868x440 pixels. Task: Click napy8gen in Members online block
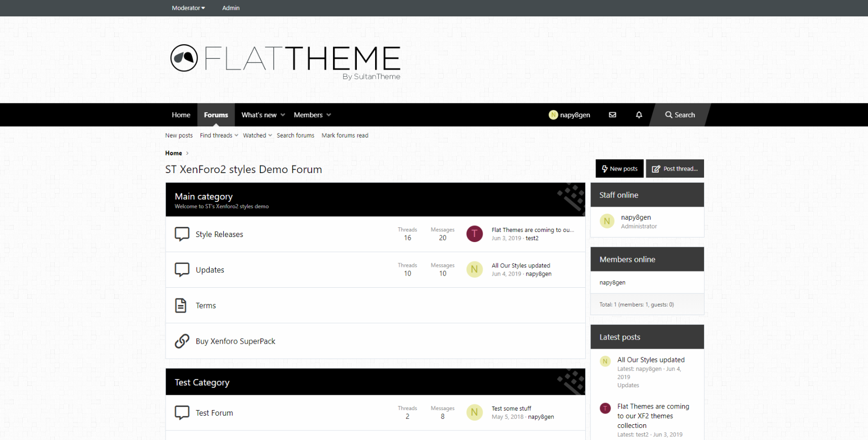tap(612, 283)
